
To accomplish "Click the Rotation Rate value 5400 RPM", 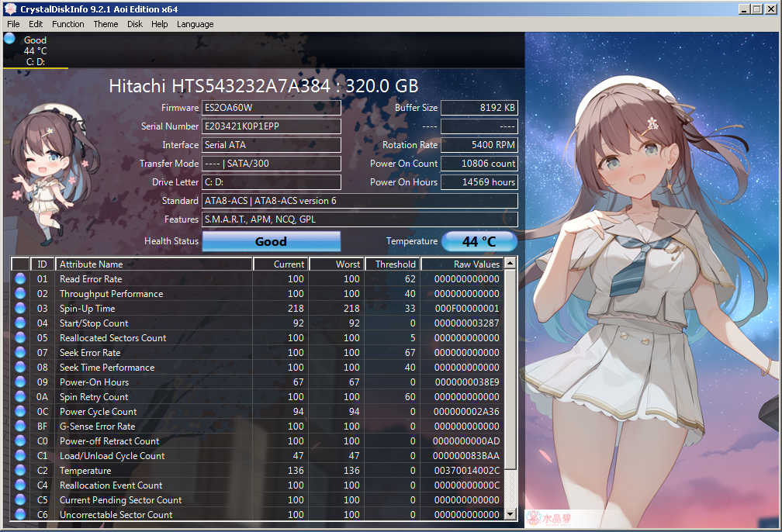I will click(479, 145).
